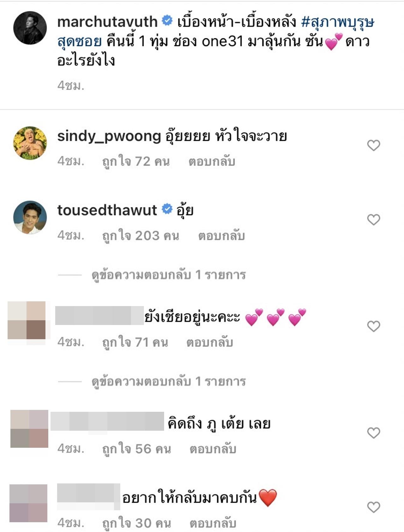Image resolution: width=404 pixels, height=532 pixels.
Task: Reply to the 30-likes comment
Action: coord(213,523)
